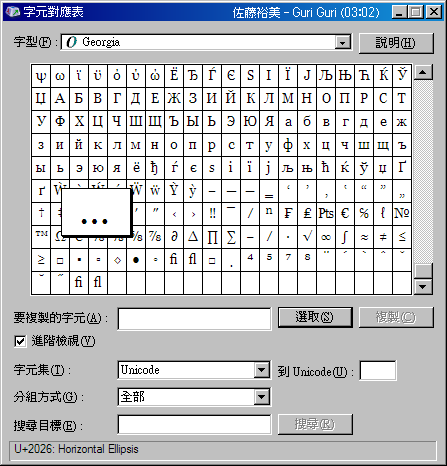Select the lowercase Cyrillic ю character
Screen dimensions: 447x466
(x=98, y=168)
